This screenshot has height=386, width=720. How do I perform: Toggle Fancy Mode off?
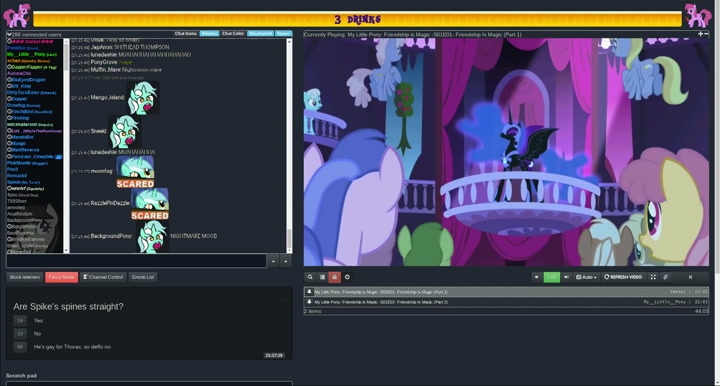pos(62,277)
